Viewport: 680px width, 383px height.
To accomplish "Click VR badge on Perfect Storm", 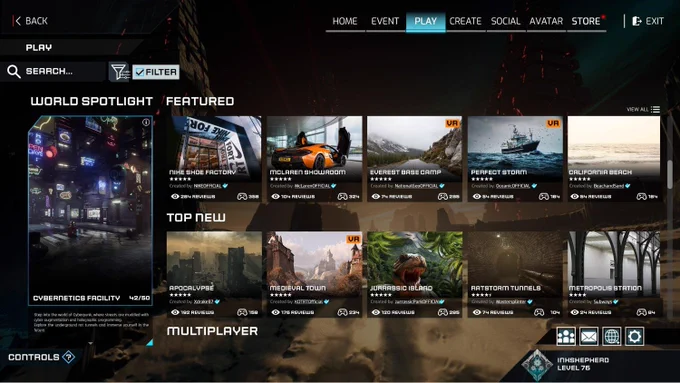I will pyautogui.click(x=553, y=123).
